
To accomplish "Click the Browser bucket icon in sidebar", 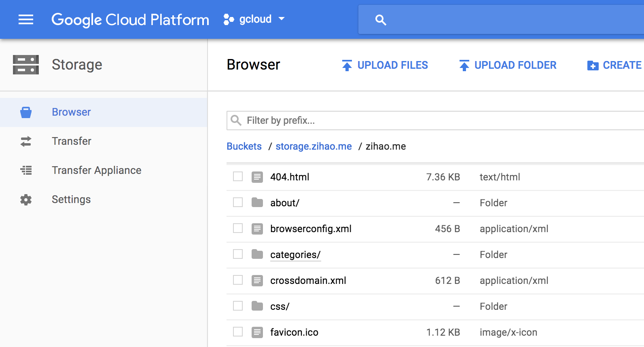I will point(26,112).
